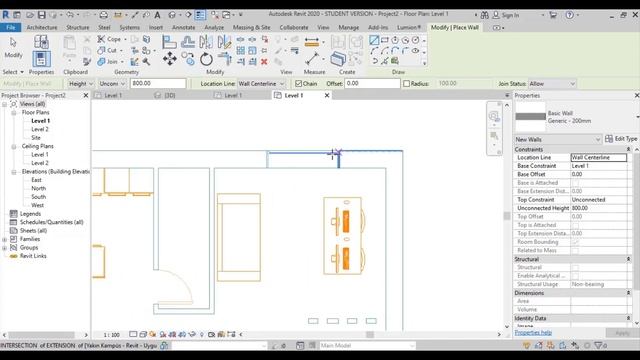640x360 pixels.
Task: Click the Height value field showing 800.00
Action: 158,83
